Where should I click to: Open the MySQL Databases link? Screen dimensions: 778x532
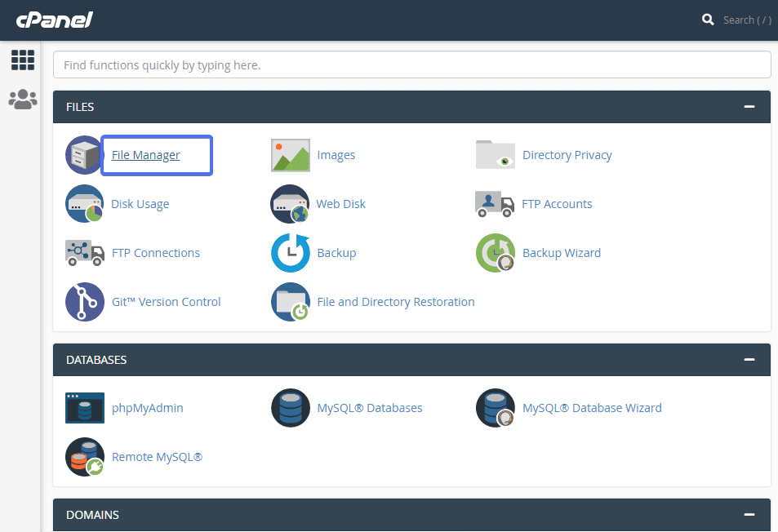[370, 408]
